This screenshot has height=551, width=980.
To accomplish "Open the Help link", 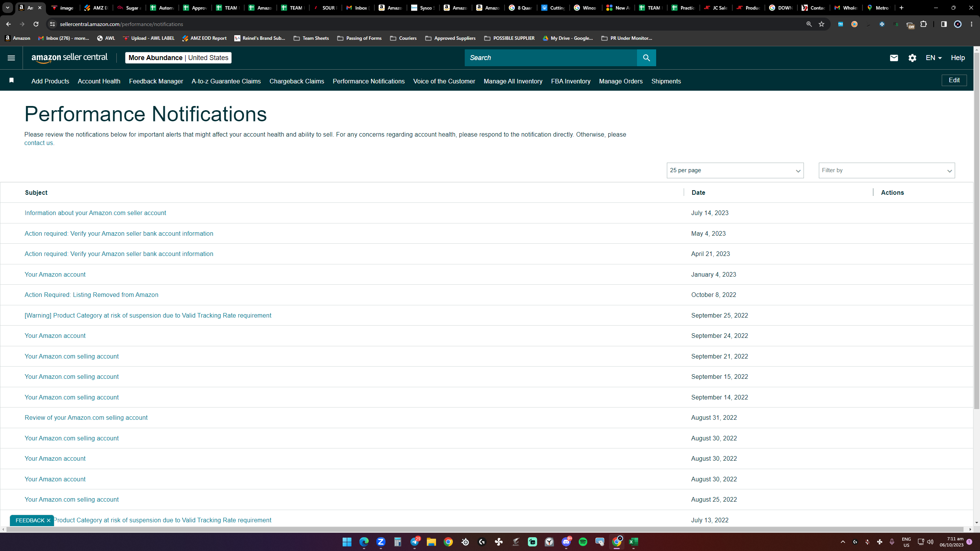I will click(958, 58).
